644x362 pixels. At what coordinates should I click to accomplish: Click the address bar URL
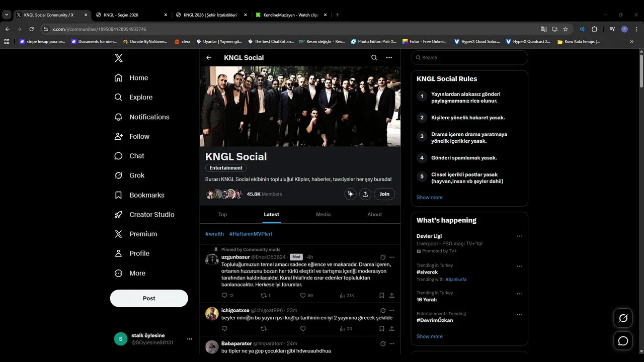[x=99, y=29]
